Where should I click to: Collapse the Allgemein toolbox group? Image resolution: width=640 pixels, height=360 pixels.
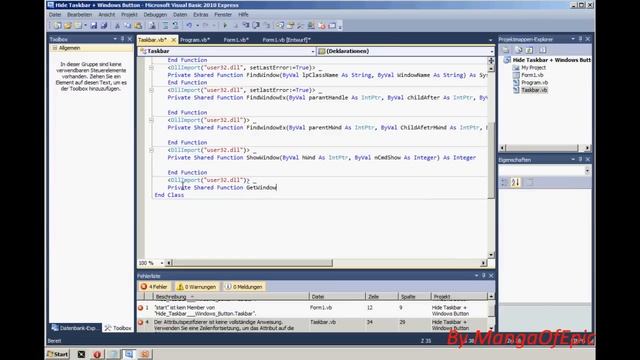tap(54, 48)
